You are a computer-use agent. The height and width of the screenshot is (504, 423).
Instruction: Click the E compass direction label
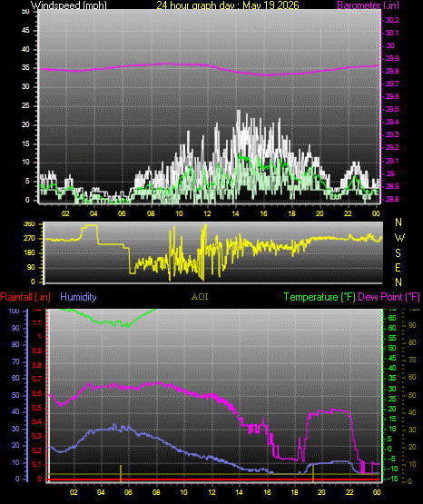coord(398,267)
